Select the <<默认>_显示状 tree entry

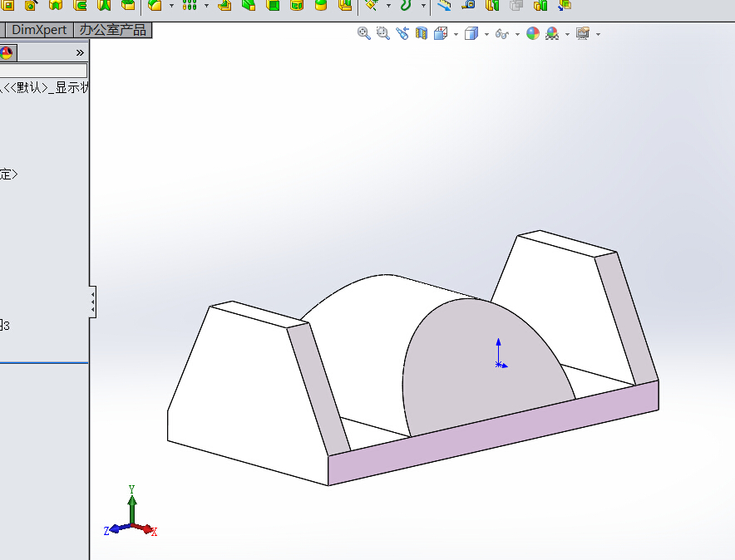click(45, 87)
